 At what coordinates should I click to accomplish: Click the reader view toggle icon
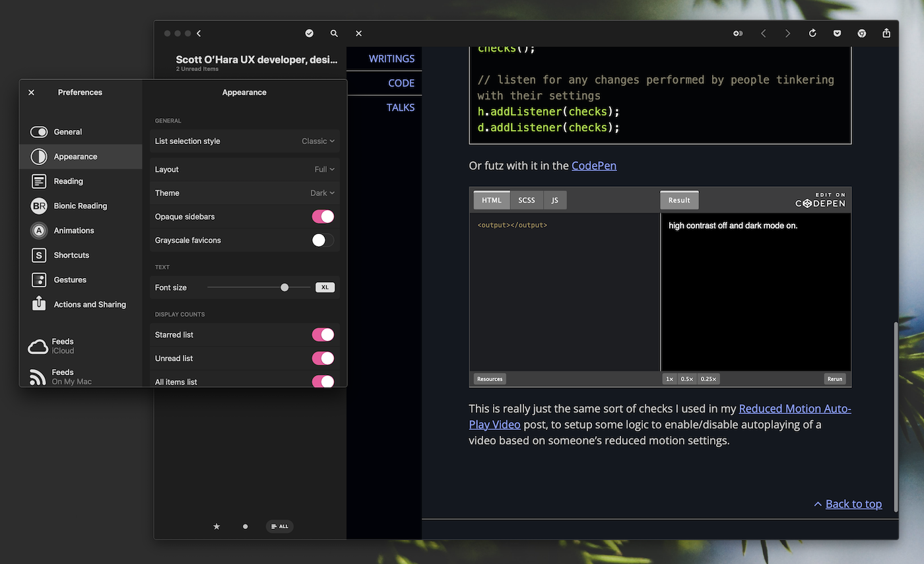(738, 34)
